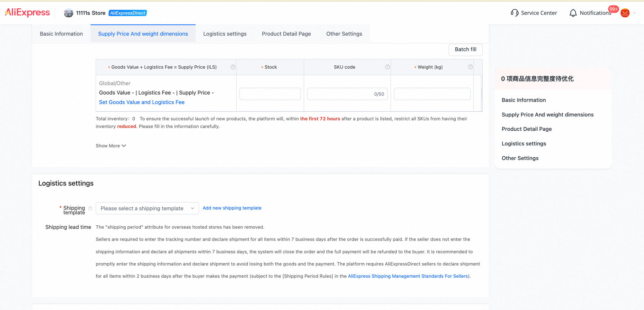Click Service Center text in header
This screenshot has height=310, width=644.
539,13
